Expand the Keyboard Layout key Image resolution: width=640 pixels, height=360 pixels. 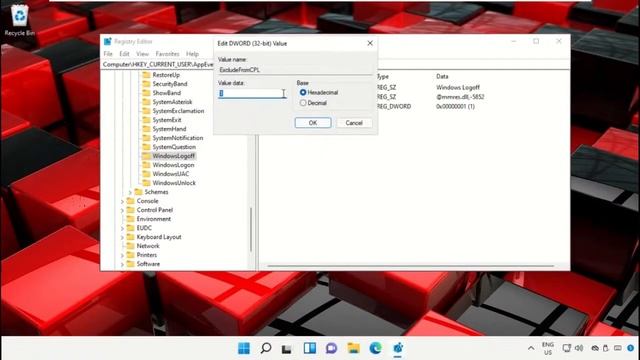122,237
